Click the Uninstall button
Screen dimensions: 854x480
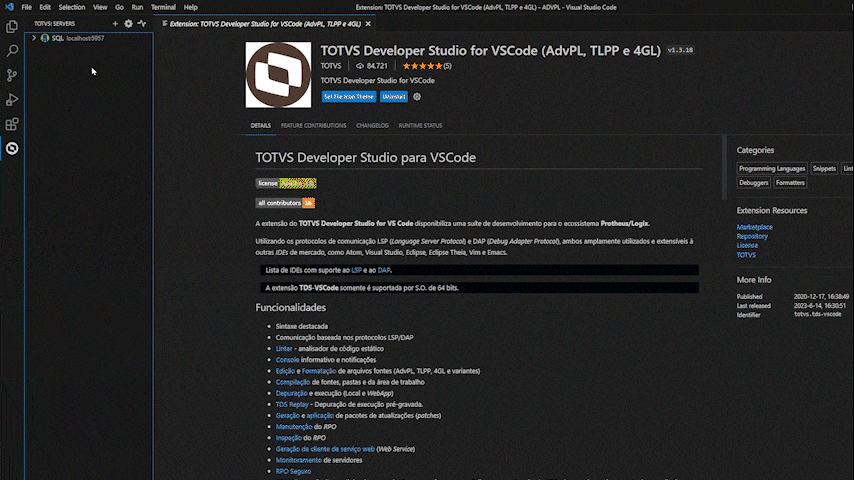click(393, 96)
